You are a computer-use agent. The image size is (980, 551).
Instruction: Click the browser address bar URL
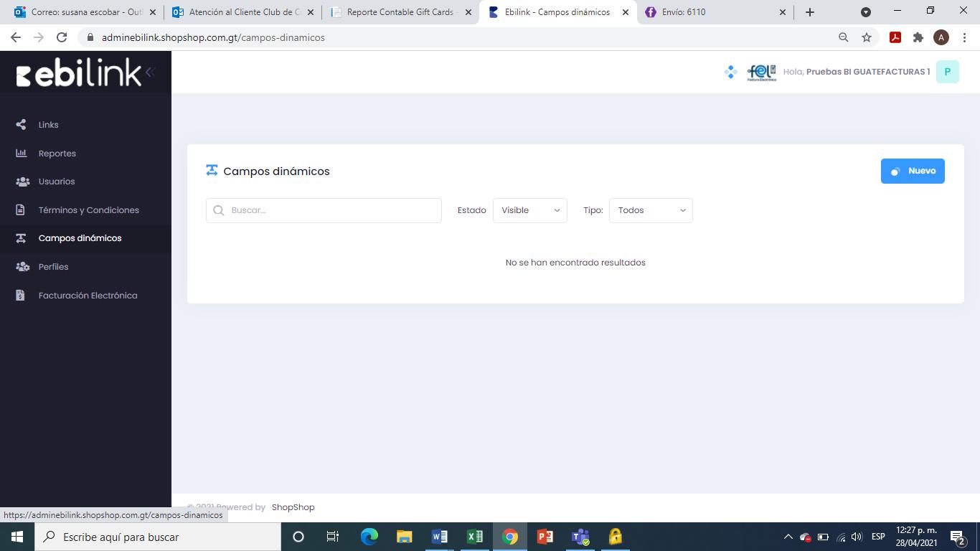[213, 37]
